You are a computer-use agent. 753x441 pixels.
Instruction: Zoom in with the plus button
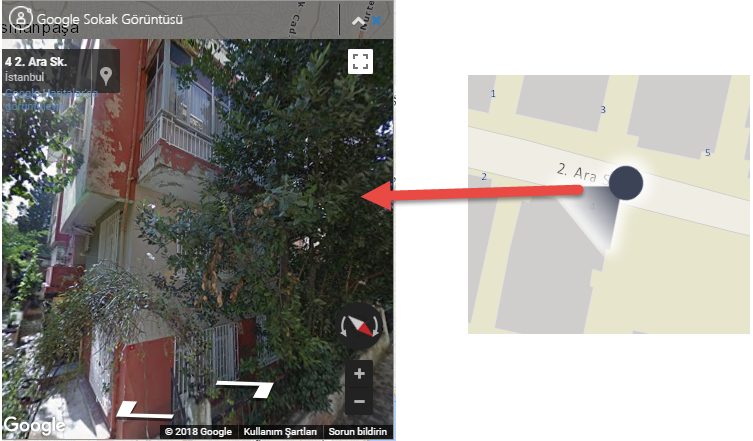359,374
